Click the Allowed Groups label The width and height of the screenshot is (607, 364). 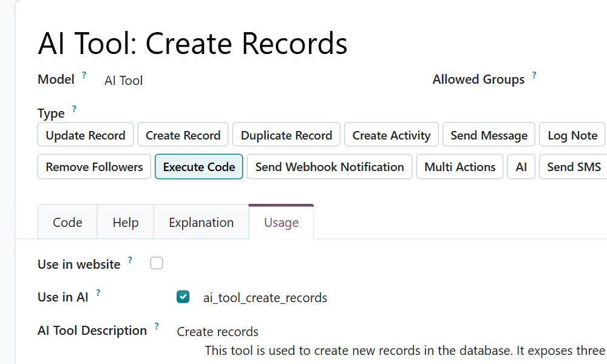tap(478, 79)
